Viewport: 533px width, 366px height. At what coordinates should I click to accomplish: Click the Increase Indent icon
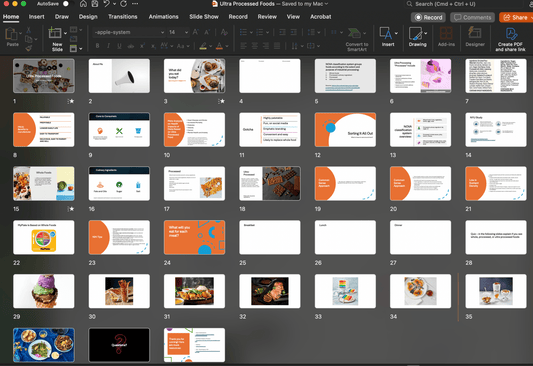(x=294, y=32)
